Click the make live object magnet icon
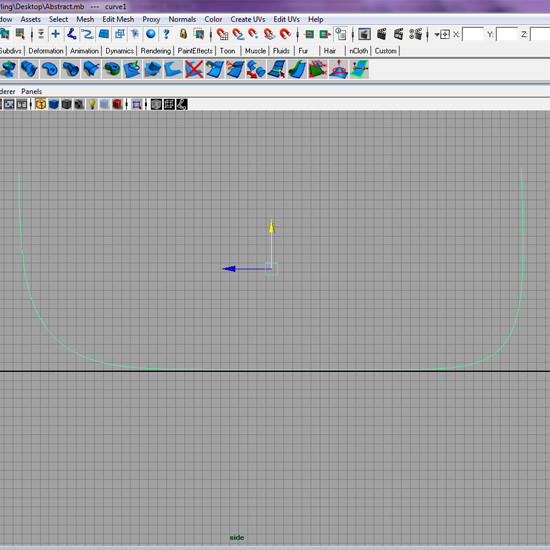The height and width of the screenshot is (550, 550). coord(285,34)
